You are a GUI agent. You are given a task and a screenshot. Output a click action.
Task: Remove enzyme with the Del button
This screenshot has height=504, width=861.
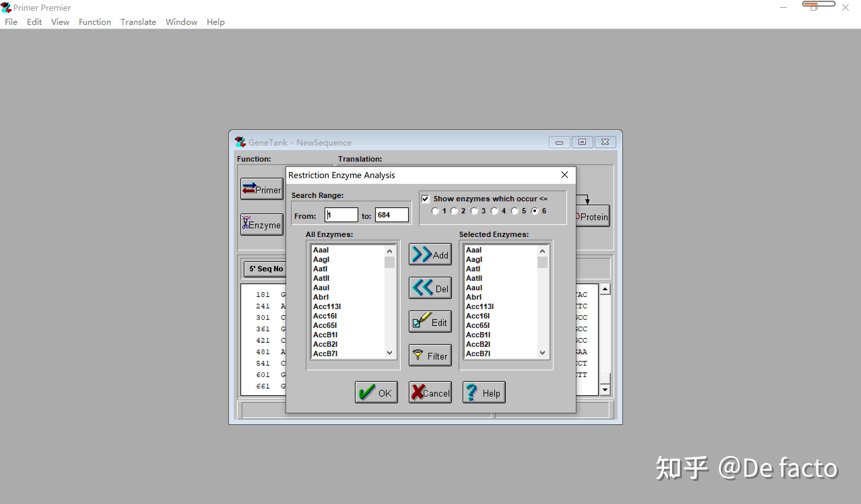(x=430, y=288)
